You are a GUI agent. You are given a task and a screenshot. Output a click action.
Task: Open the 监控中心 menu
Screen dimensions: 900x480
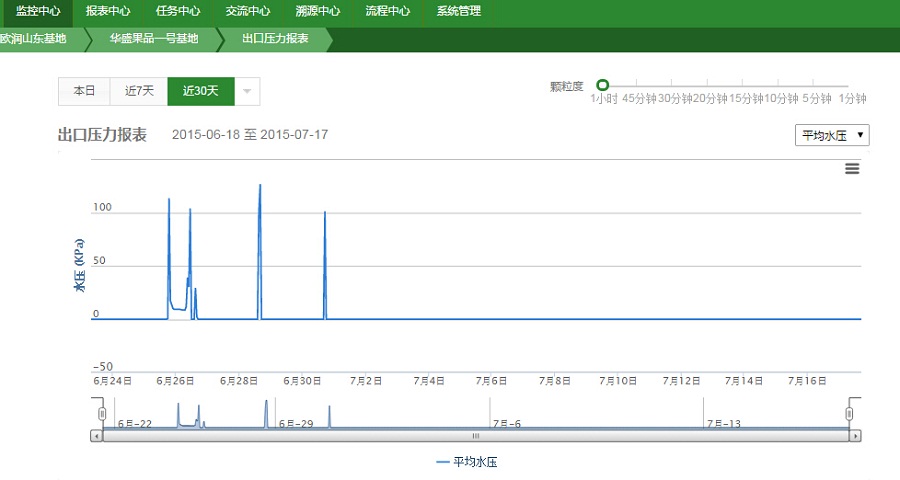[x=38, y=12]
